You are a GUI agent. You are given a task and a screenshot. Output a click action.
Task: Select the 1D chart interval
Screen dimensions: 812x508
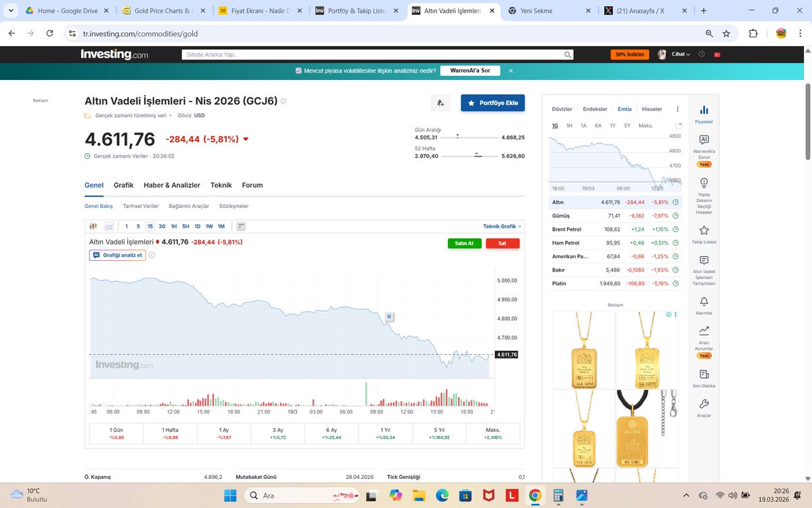point(198,226)
